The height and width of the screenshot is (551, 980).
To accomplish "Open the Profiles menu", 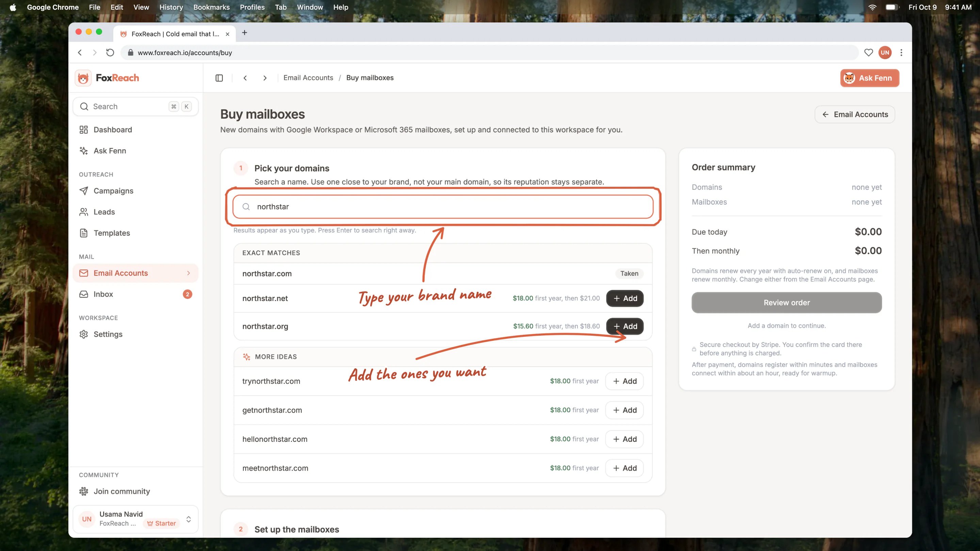I will point(252,7).
